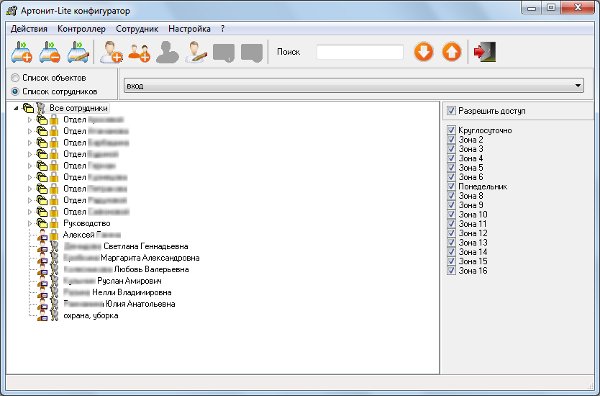The image size is (600, 396).
Task: Click the person icon beside Светлана Геннадьевна
Action: pyautogui.click(x=43, y=247)
